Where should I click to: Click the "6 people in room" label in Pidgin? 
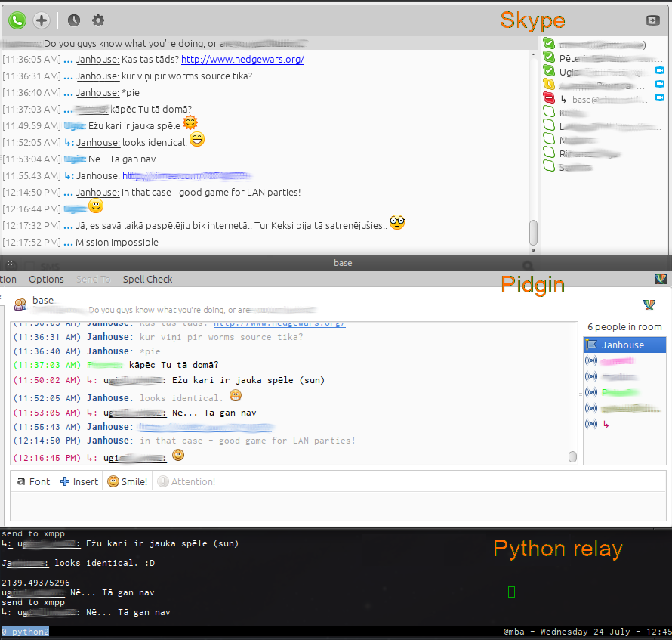(625, 327)
